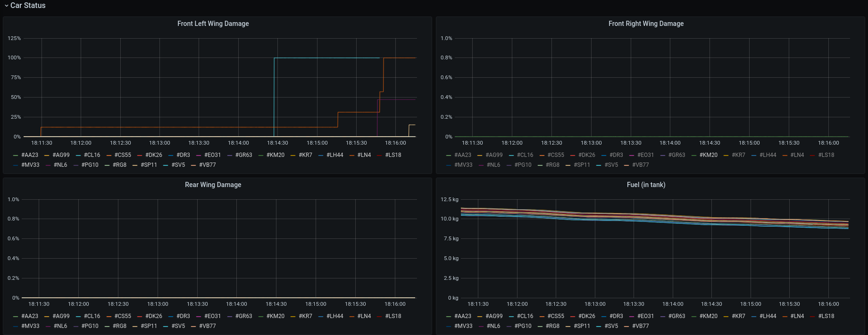
Task: Toggle #AA23 series in Rear Wing Damage legend
Action: tap(30, 316)
